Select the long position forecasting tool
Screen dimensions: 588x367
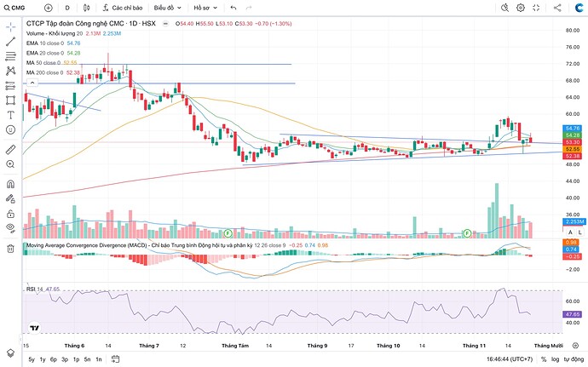point(10,86)
